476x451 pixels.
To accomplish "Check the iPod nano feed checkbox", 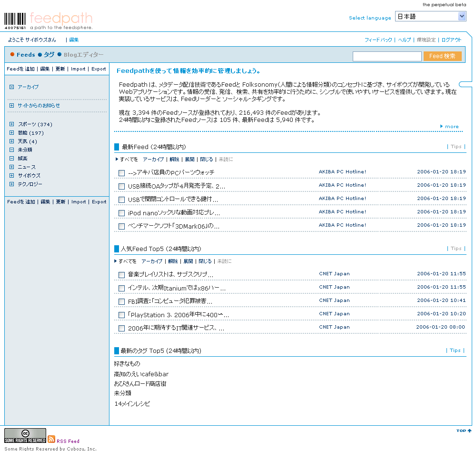I will coord(121,213).
